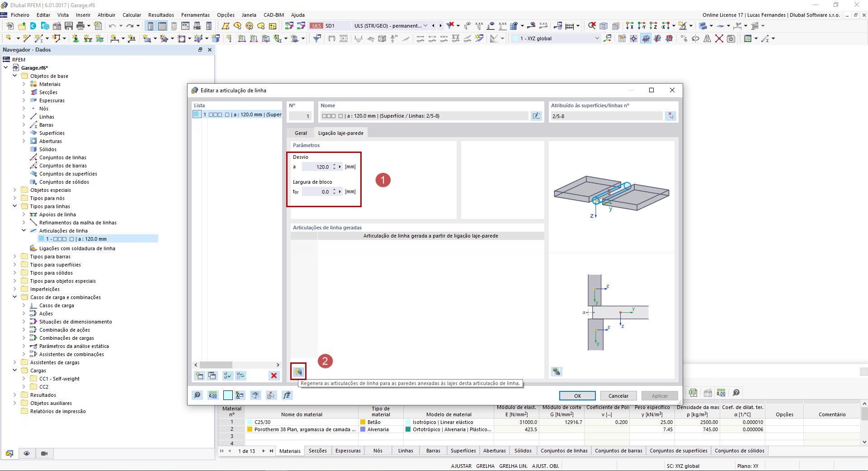Screen dimensions: 868x471
Task: Edit the name with the pencil button
Action: click(x=536, y=116)
